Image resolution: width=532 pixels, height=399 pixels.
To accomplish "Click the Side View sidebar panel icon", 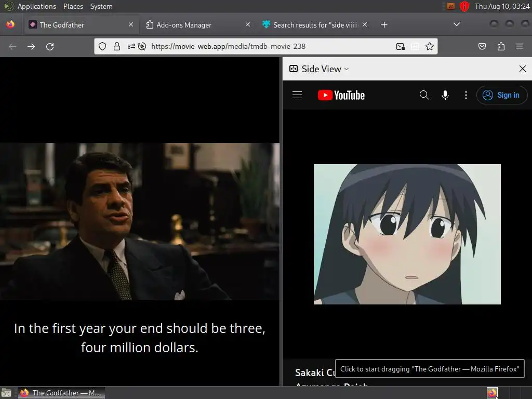I will pos(294,69).
